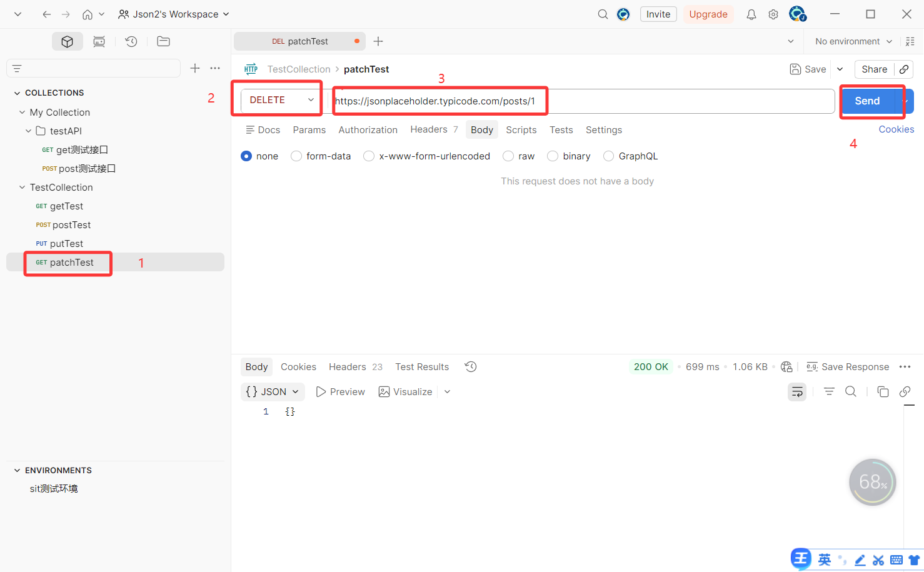Screen dimensions: 924x572
Task: Collapse the ENVIRONMENTS section
Action: 17,471
